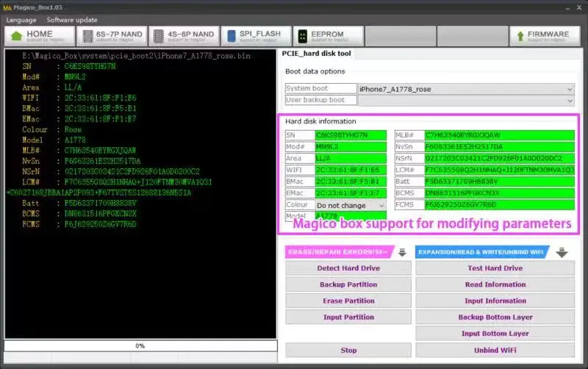588x369 pixels.
Task: Click the NSrN input field
Action: point(499,158)
